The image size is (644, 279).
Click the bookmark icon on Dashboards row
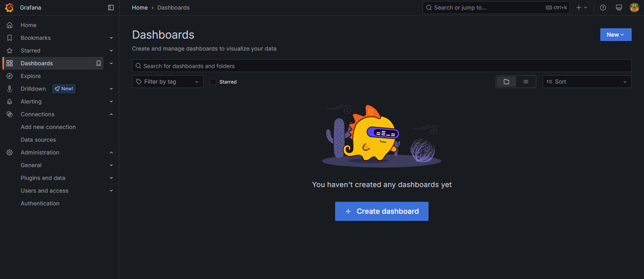[x=99, y=63]
